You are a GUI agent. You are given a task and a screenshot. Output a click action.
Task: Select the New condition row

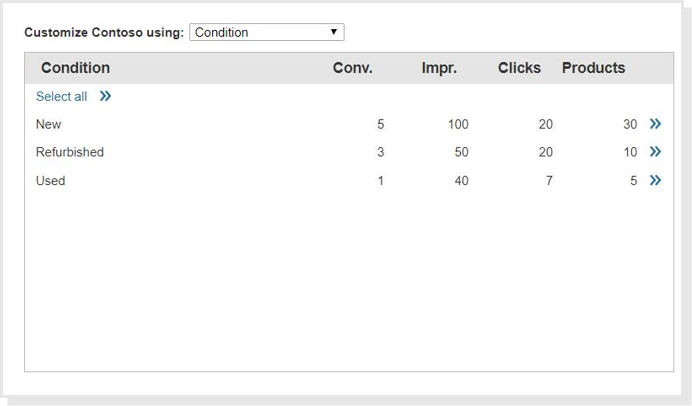coord(48,125)
